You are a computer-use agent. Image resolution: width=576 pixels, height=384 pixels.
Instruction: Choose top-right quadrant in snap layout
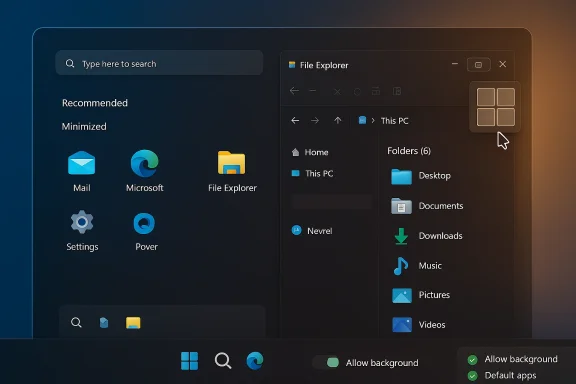pos(506,97)
